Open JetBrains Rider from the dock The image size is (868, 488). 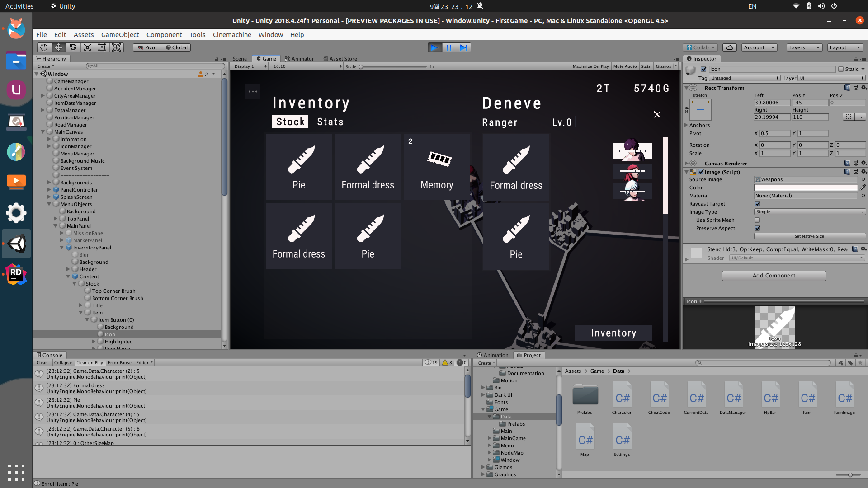[16, 274]
